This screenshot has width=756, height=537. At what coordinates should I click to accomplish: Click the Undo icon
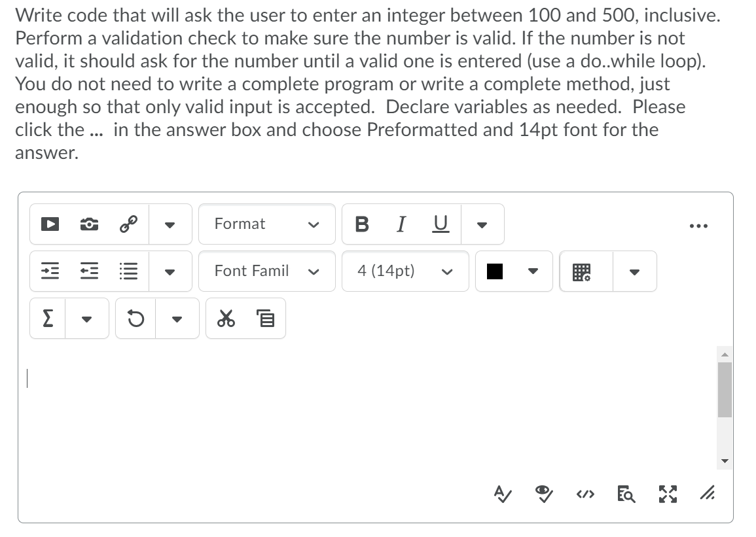point(135,319)
